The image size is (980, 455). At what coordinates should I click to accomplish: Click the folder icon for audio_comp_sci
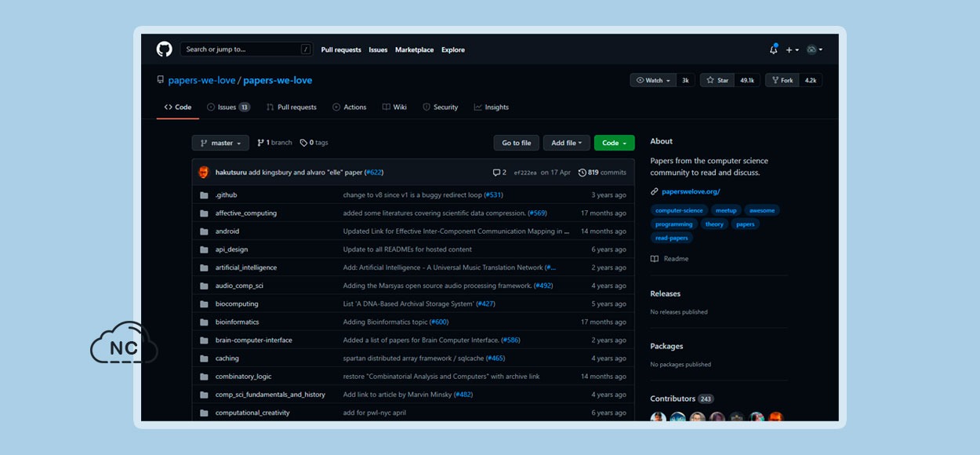click(204, 286)
